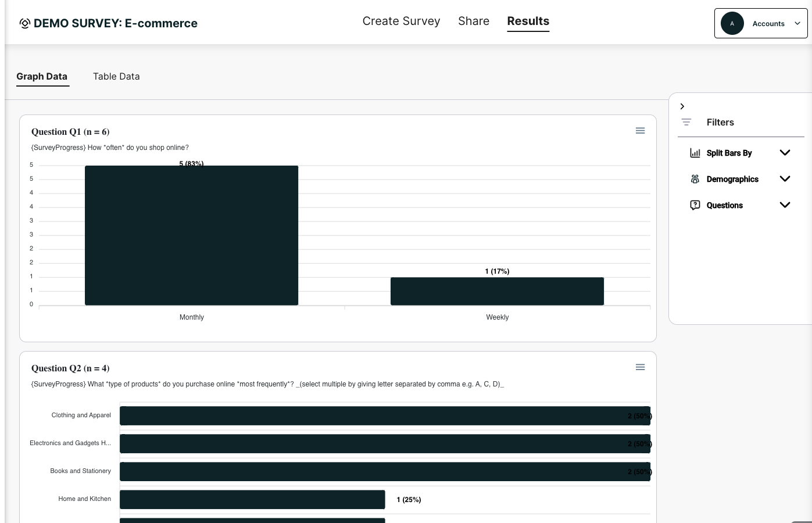This screenshot has width=812, height=523.
Task: Click the account avatar circle
Action: pos(732,24)
